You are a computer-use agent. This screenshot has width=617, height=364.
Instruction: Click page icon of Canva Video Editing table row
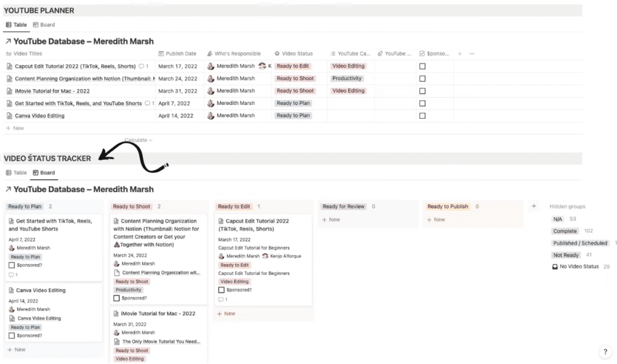[10, 116]
